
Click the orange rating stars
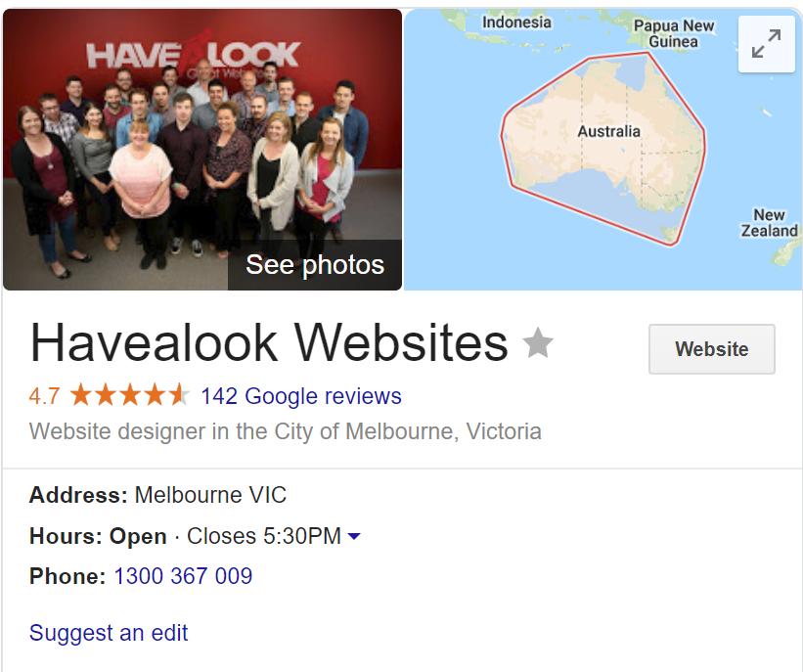129,395
